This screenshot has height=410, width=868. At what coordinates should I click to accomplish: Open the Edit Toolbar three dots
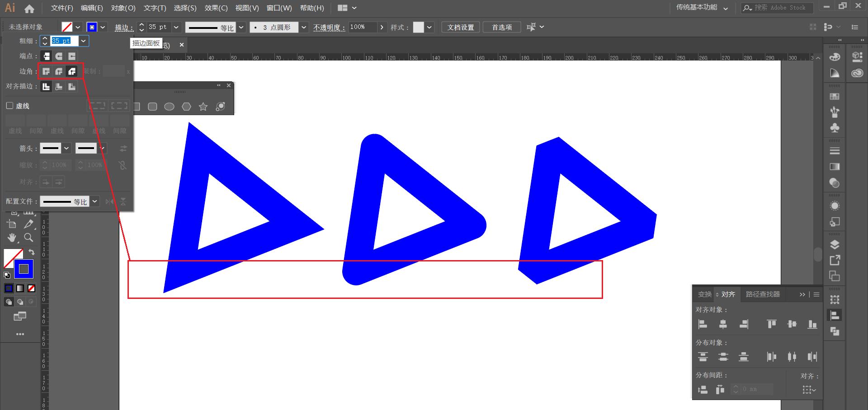[20, 334]
